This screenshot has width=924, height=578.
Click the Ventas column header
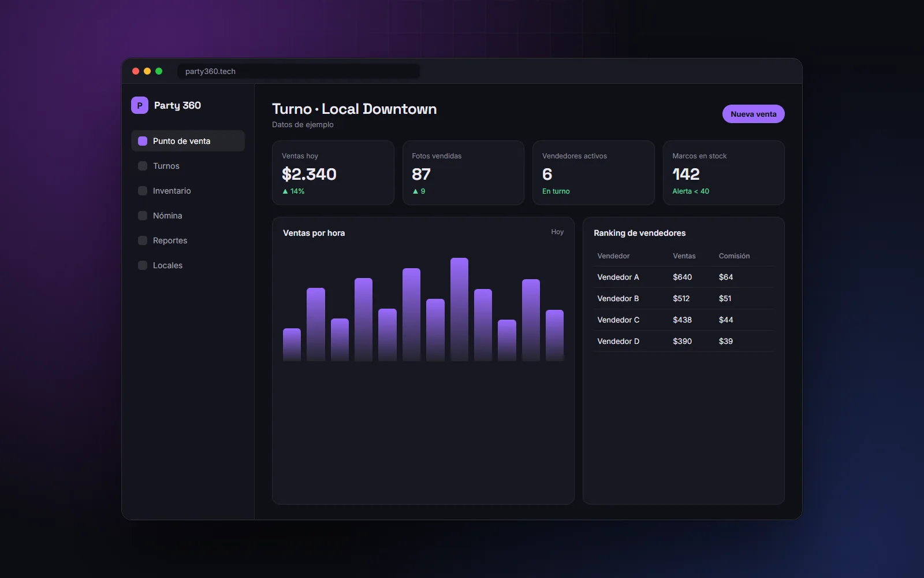point(684,255)
